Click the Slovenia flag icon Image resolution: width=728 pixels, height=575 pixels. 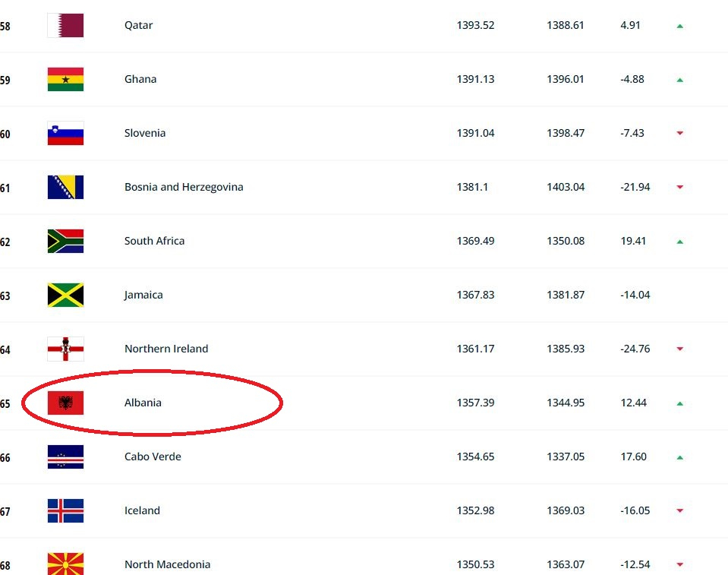65,133
